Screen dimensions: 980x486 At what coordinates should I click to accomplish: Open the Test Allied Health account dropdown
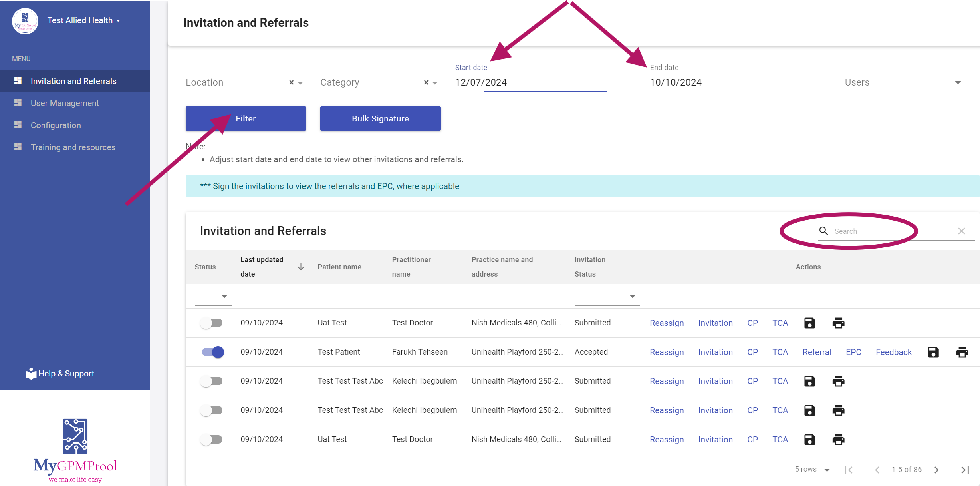84,20
